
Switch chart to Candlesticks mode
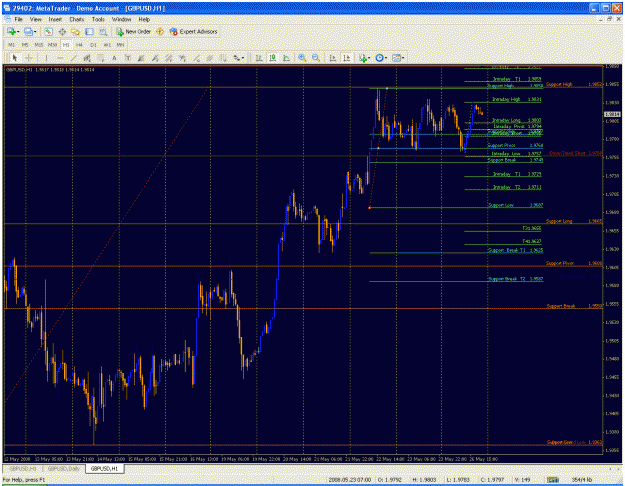tap(273, 58)
